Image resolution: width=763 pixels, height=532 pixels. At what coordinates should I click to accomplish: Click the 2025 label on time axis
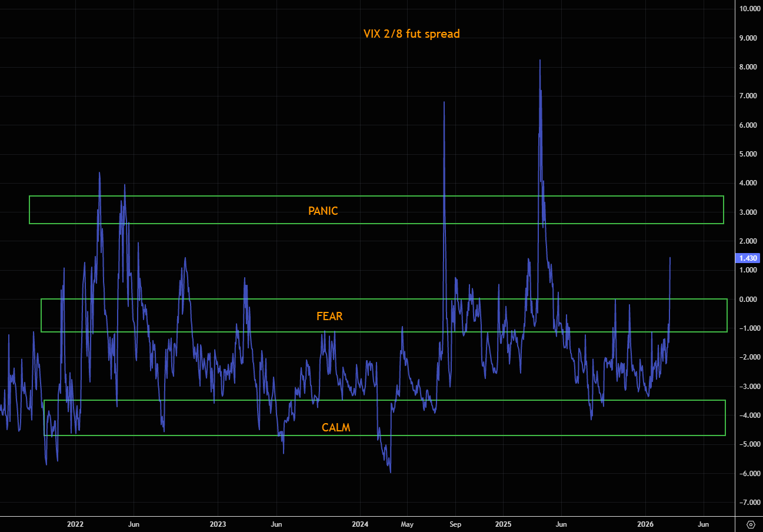(x=503, y=523)
